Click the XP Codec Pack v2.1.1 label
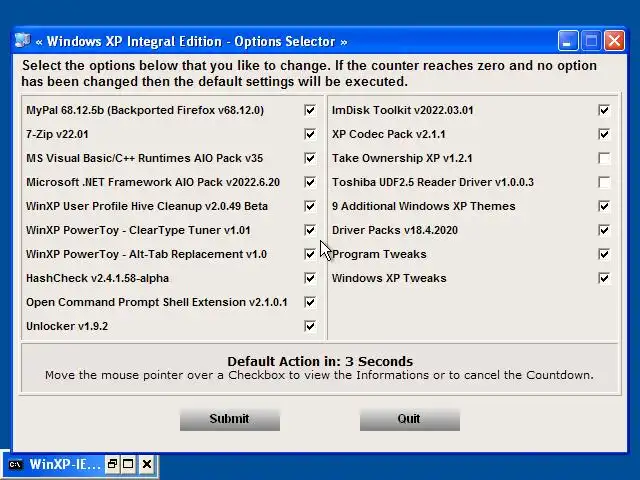 (x=389, y=134)
